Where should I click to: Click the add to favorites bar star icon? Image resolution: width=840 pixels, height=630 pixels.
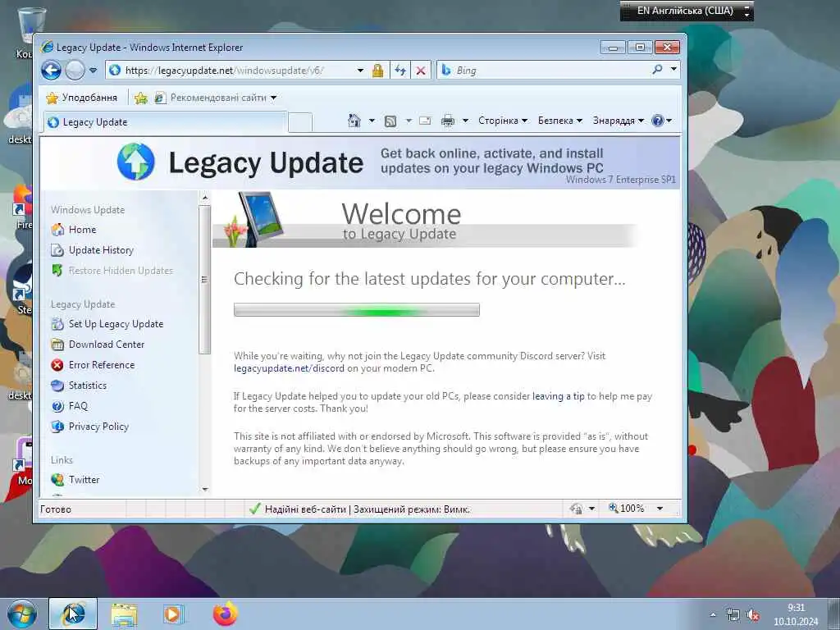[141, 98]
